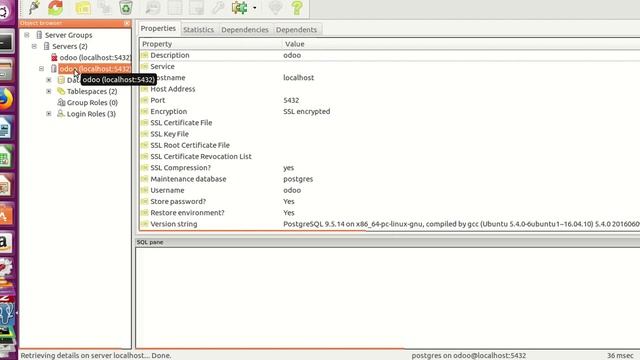Open Amazon launcher in the dock

6,242
